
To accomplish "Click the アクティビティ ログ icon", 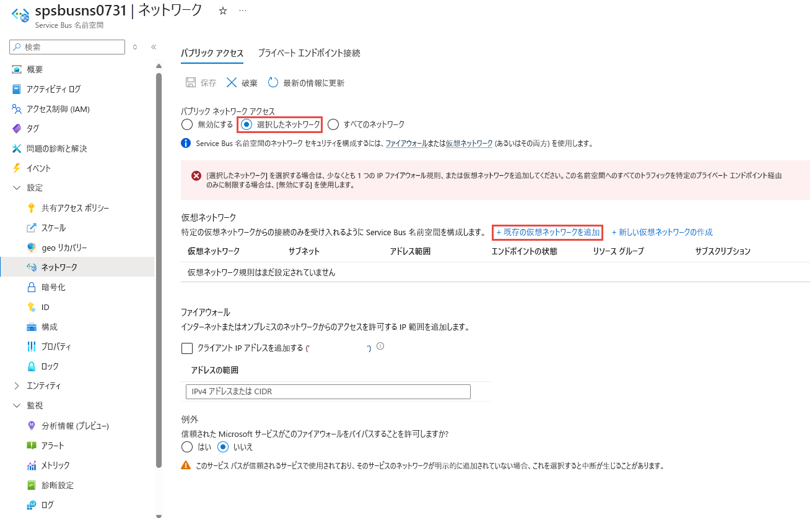I will click(17, 89).
